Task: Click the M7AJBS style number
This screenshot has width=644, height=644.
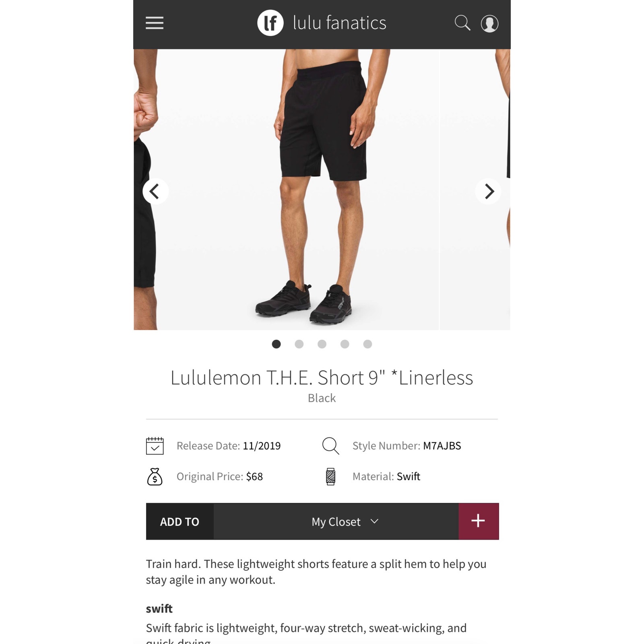Action: pyautogui.click(x=442, y=446)
